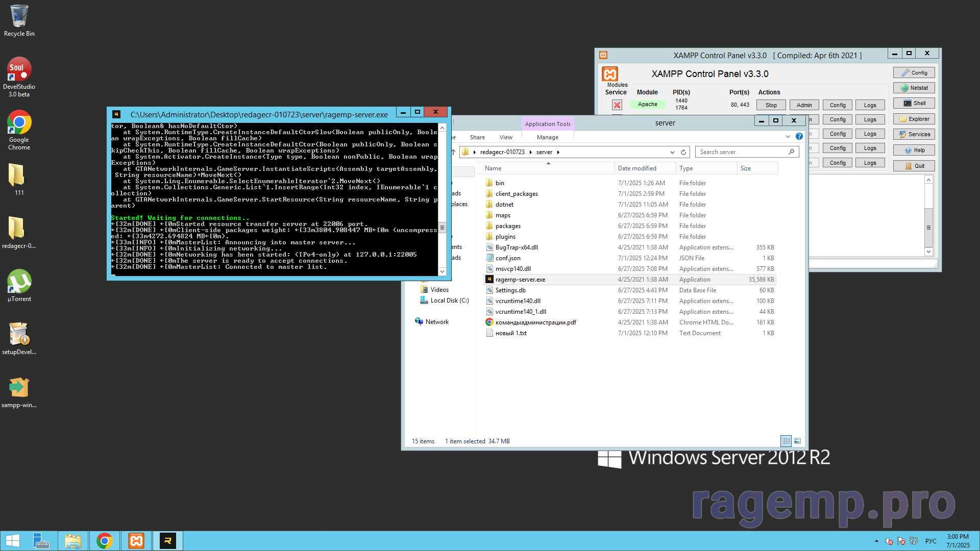Open Apache Admin in XAMPP
This screenshot has height=551, width=980.
(x=804, y=105)
